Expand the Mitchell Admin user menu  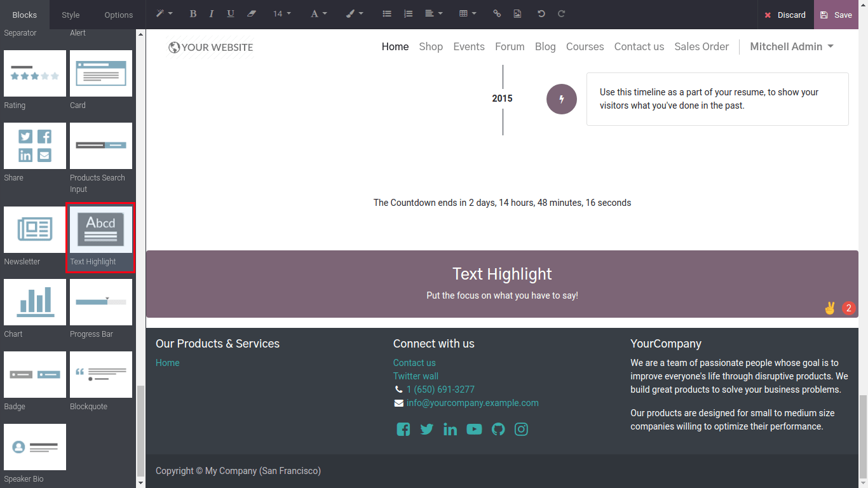click(792, 46)
